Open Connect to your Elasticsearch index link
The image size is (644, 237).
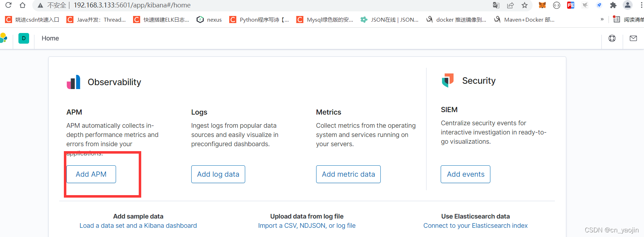[475, 226]
